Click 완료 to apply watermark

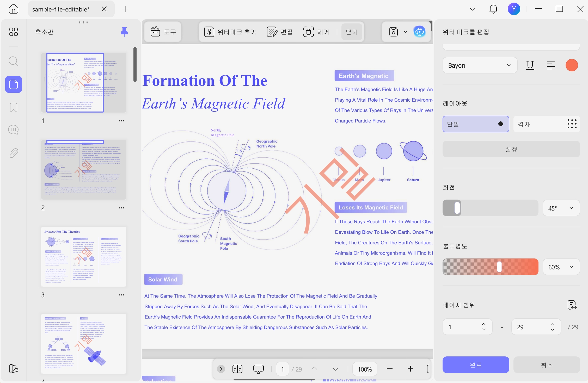click(476, 365)
